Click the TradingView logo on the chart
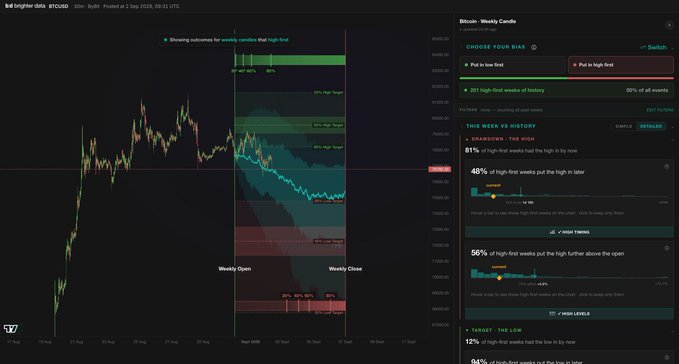679x364 pixels. [11, 329]
